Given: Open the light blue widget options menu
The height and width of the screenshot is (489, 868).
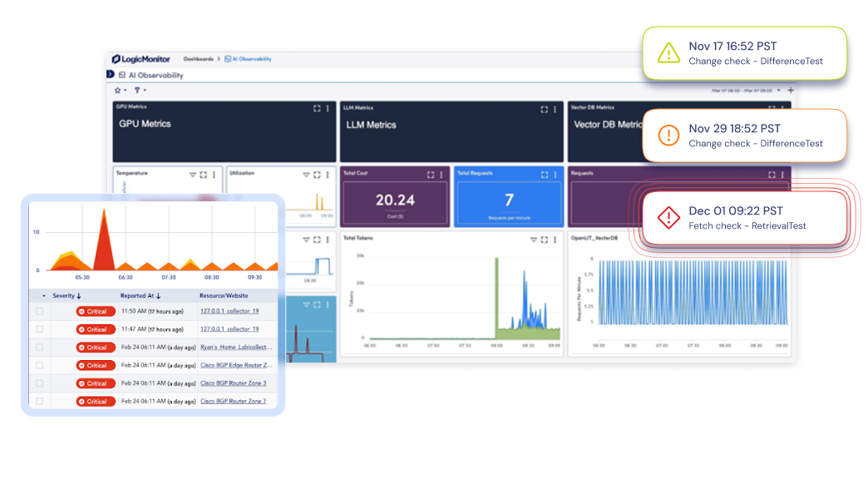Looking at the screenshot, I should [328, 304].
